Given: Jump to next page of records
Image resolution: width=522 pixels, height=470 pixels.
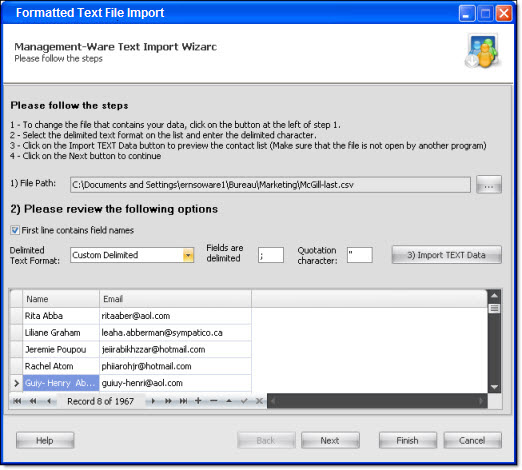Looking at the screenshot, I should [168, 401].
